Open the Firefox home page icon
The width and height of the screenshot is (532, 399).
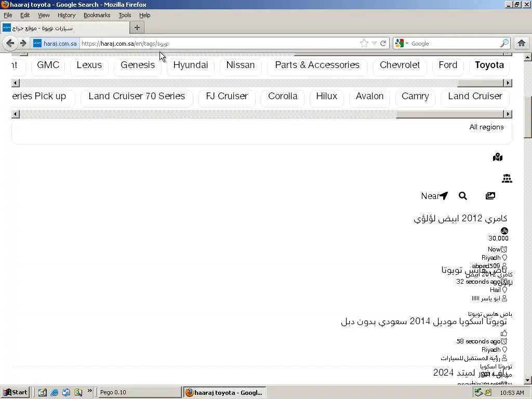point(521,44)
